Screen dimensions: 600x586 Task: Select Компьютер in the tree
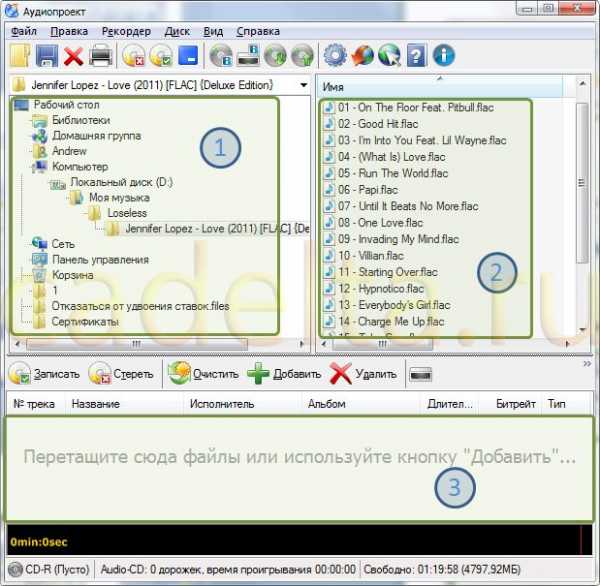[80, 167]
